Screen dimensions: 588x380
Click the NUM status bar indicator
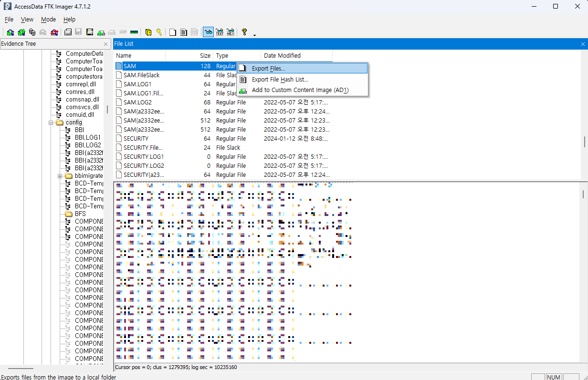pos(554,377)
